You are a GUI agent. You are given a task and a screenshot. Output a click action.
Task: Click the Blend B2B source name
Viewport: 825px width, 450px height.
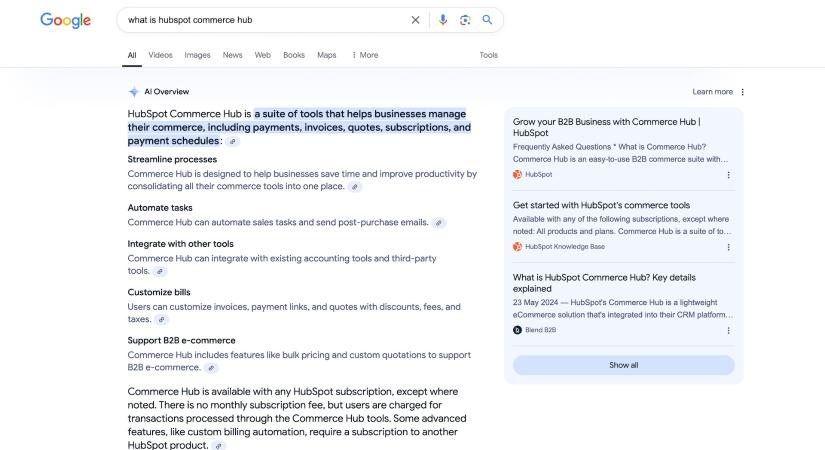(540, 330)
